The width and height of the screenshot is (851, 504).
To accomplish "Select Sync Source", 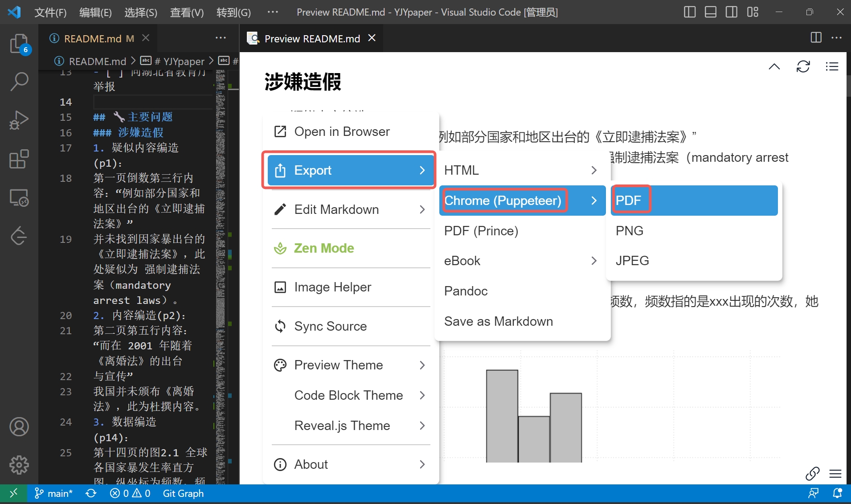I will (x=351, y=326).
